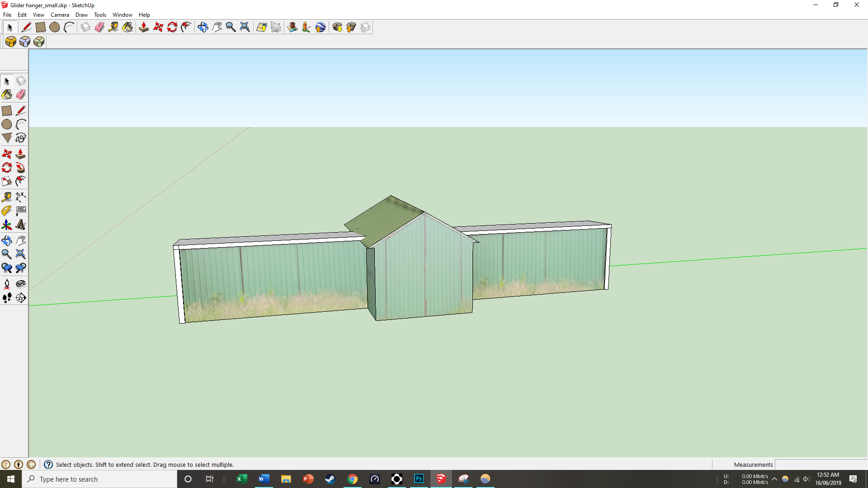Open the View menu
Viewport: 868px width, 488px height.
(x=38, y=15)
